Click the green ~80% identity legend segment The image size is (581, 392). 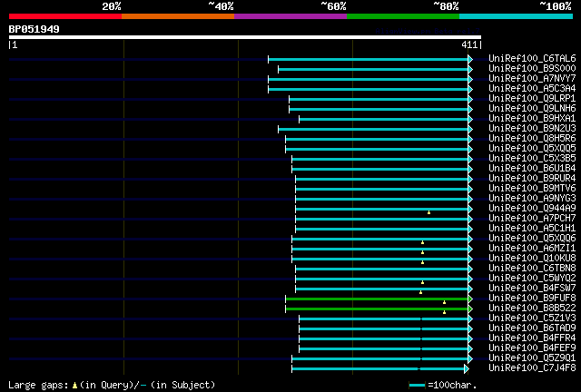(403, 16)
